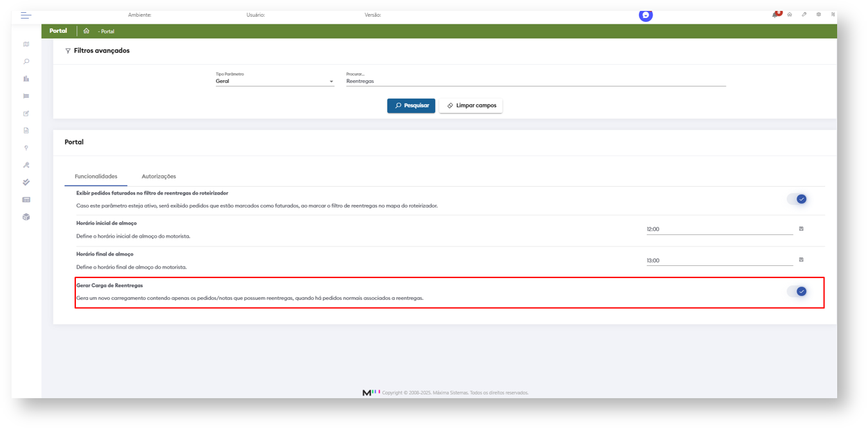The height and width of the screenshot is (429, 868).
Task: Switch to the Autorizações tab
Action: click(159, 176)
